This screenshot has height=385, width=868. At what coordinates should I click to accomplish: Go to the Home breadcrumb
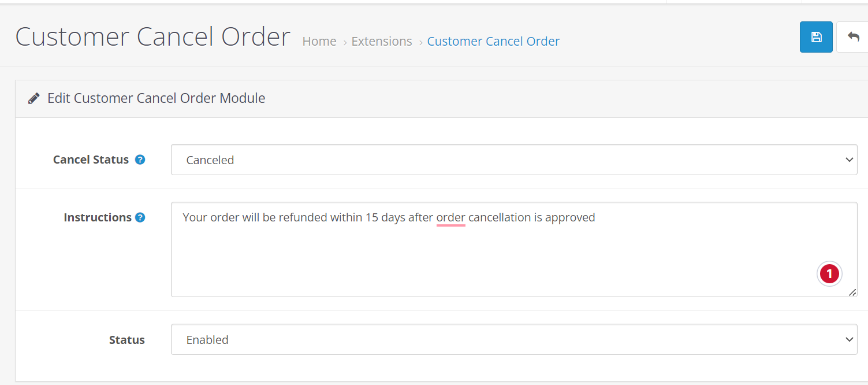[x=319, y=42]
